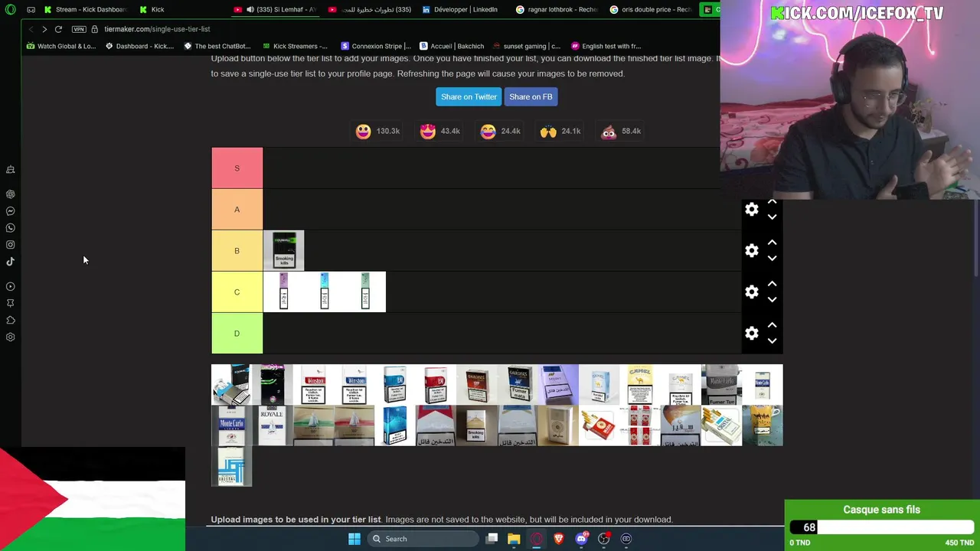980x551 pixels.
Task: Move tier B row up with arrow
Action: 772,243
